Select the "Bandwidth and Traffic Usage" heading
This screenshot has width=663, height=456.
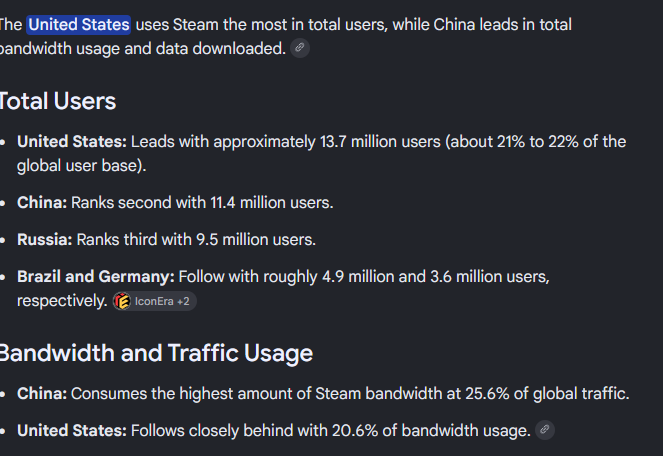pyautogui.click(x=156, y=353)
